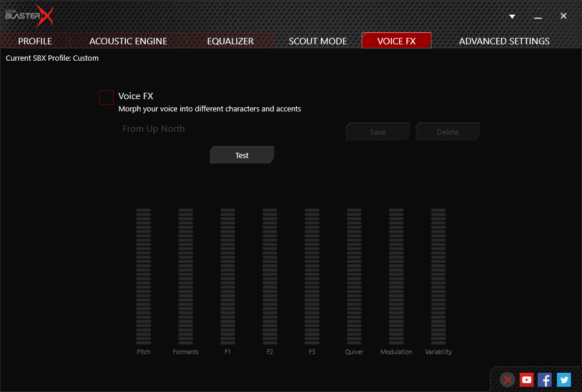582x392 pixels.
Task: Click the Variability label under the slider
Action: tap(439, 352)
